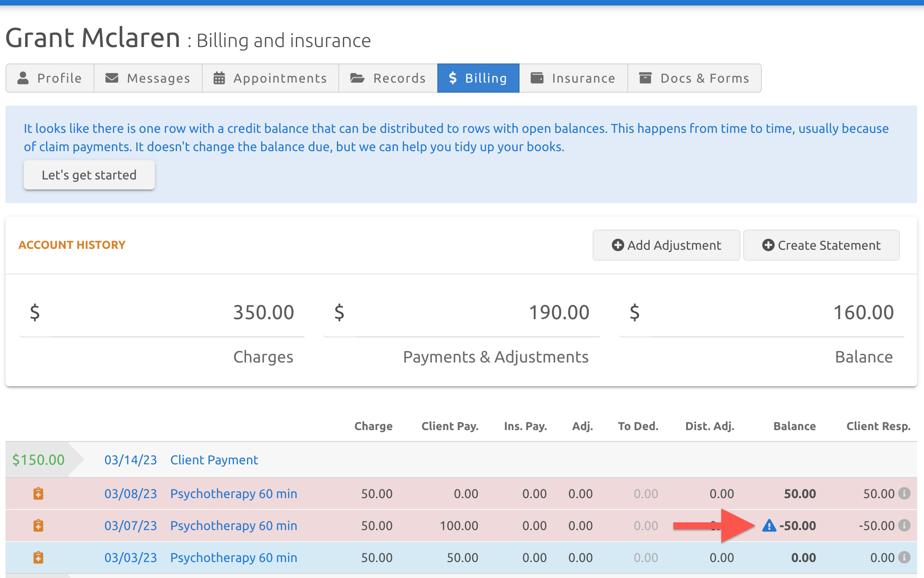Click the blue warning triangle next to -50.00
This screenshot has height=578, width=924.
pos(770,525)
